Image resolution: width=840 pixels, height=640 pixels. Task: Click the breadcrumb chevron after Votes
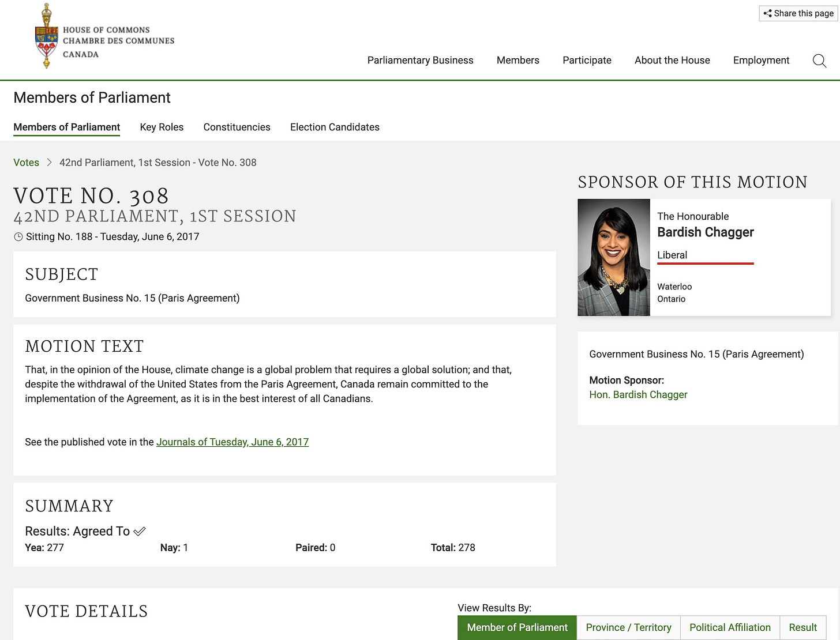coord(50,163)
